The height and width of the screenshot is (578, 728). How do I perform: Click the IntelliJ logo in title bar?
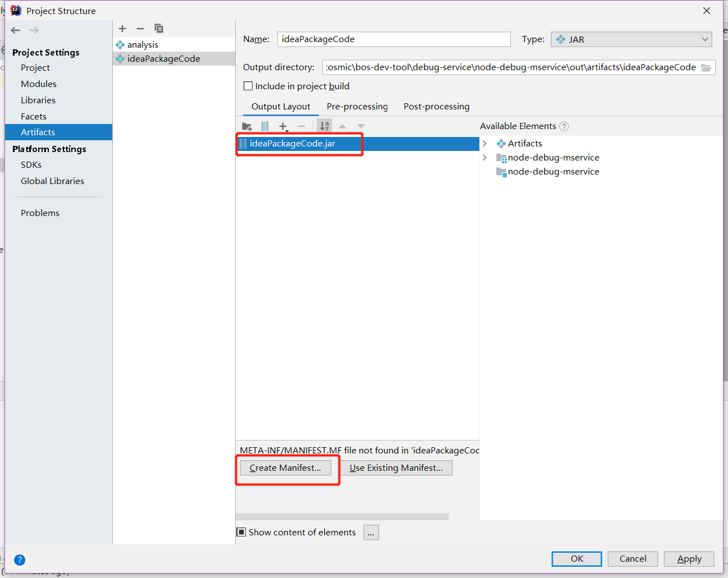[x=16, y=11]
